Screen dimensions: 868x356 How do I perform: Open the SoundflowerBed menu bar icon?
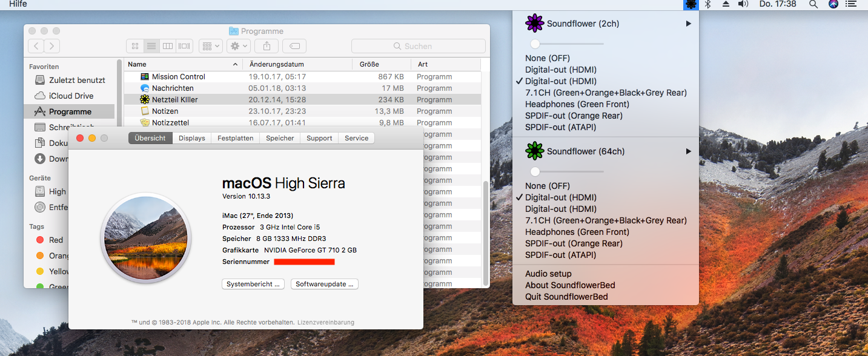coord(691,4)
